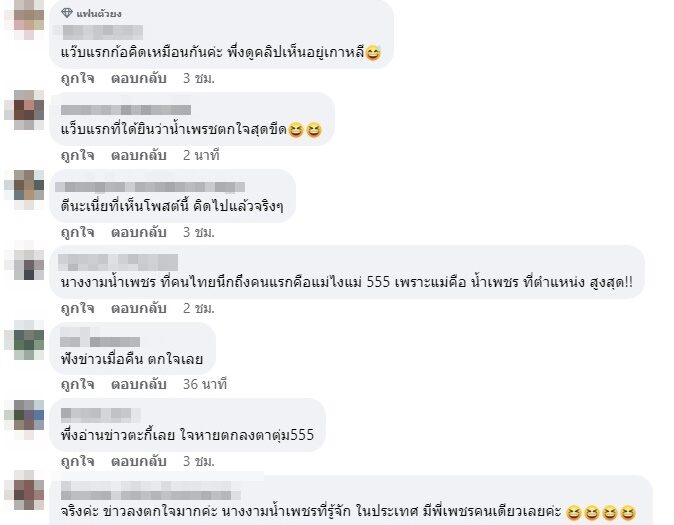Reply to the comment posted 36 นาที ago
The width and height of the screenshot is (674, 525).
click(139, 384)
